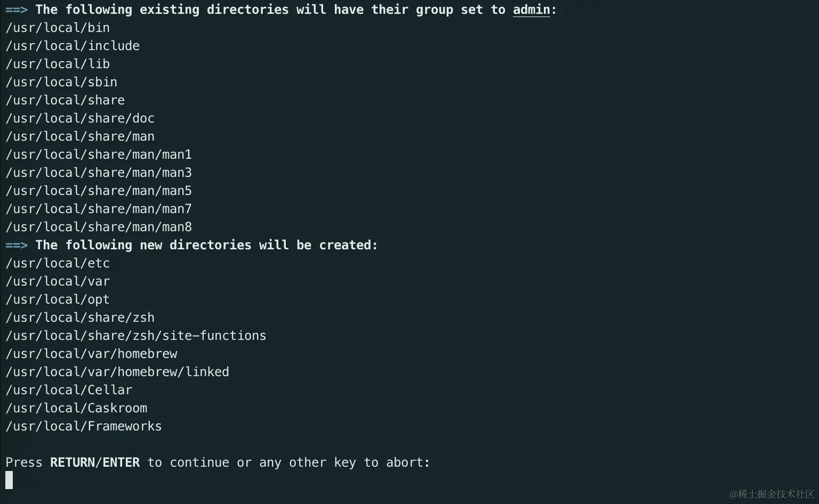Click the terminal cursor block
Viewport: 819px width, 504px height.
[9, 480]
